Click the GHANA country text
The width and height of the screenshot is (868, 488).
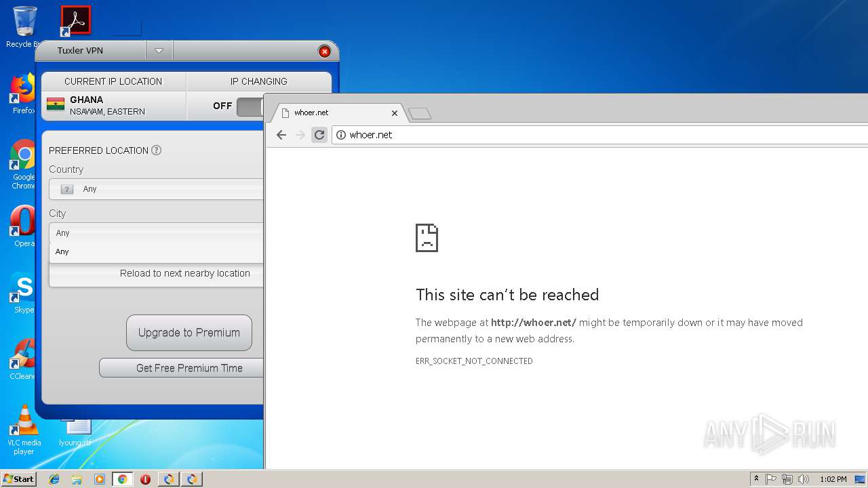point(87,100)
